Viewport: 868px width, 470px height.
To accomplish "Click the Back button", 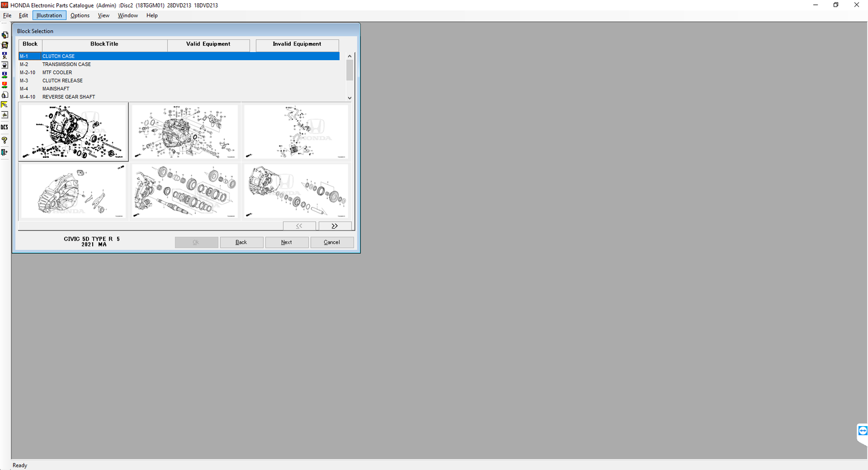I will point(241,242).
